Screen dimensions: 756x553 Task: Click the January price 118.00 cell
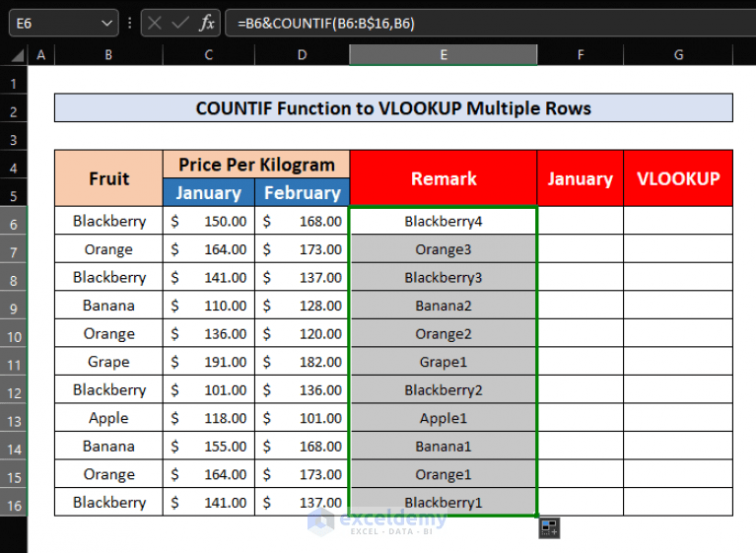click(208, 418)
